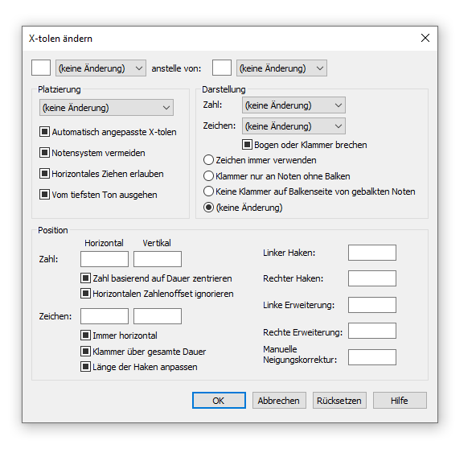
Task: Click the Zeichen horizontal position field
Action: 105,316
